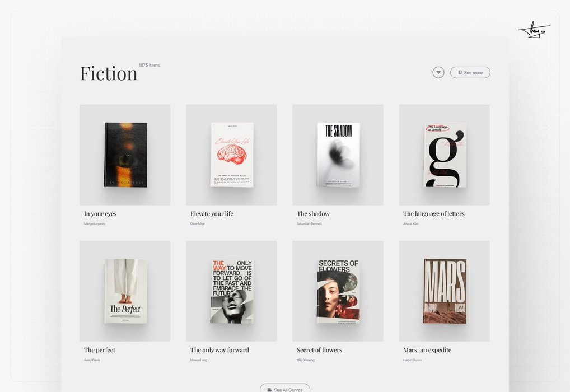Screen dimensions: 570x392
Task: Click the See All Genres button
Action: [285, 389]
